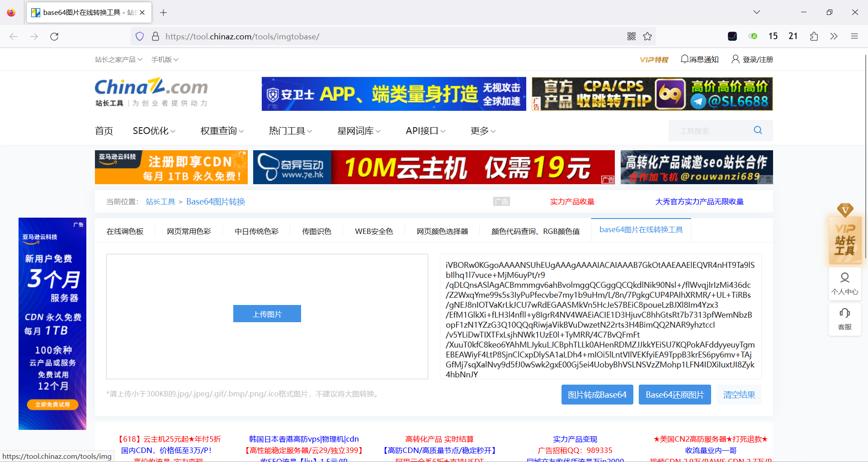
Task: Open 消息通知 notification bell
Action: tap(699, 59)
